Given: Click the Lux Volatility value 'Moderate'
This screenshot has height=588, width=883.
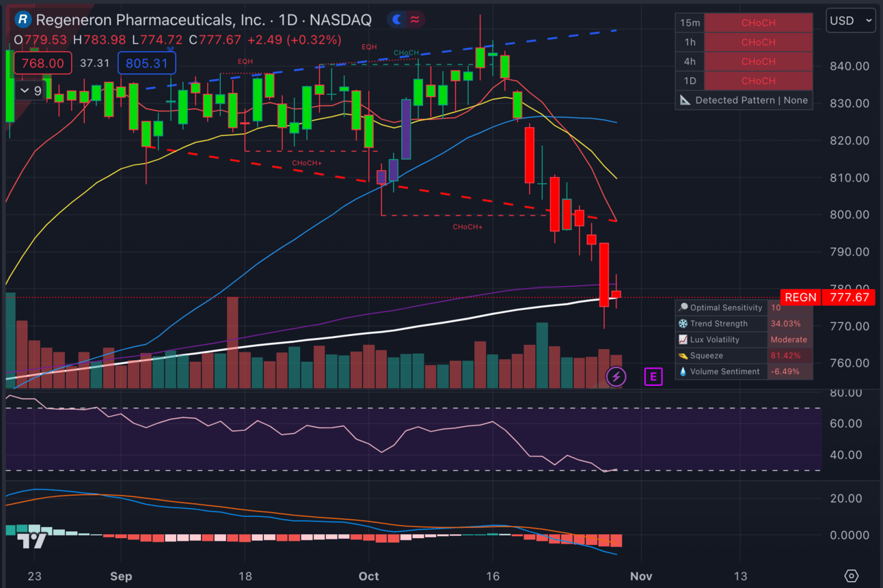Looking at the screenshot, I should pos(789,339).
